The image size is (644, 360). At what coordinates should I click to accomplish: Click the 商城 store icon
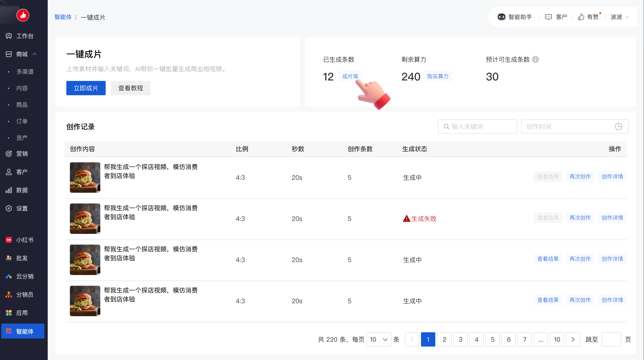pos(9,54)
